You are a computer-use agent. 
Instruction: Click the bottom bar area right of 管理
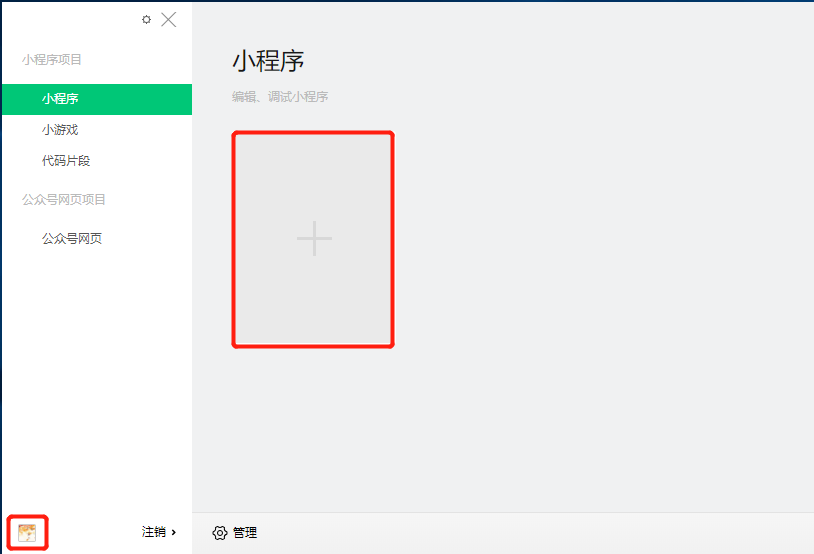(x=536, y=533)
